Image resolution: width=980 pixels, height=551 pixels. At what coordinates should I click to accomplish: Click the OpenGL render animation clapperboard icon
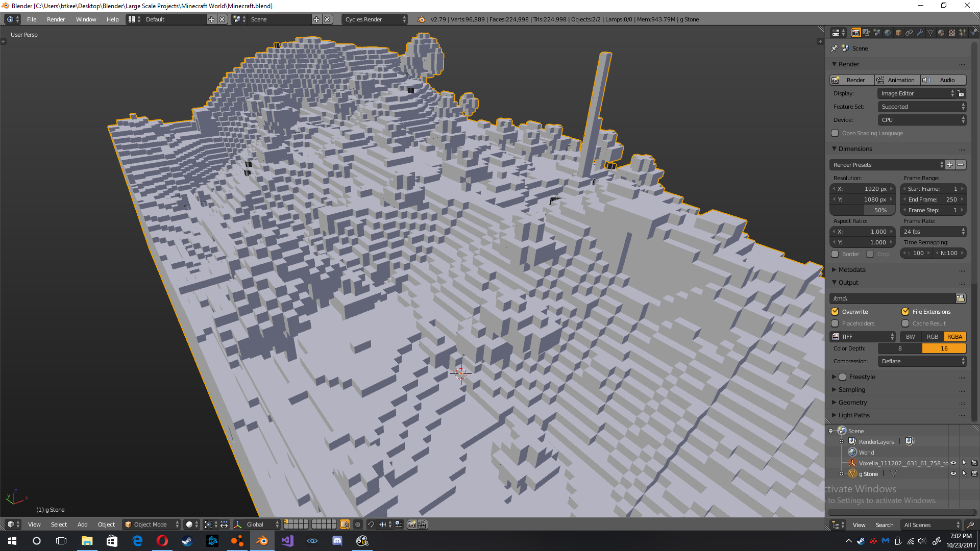(423, 524)
